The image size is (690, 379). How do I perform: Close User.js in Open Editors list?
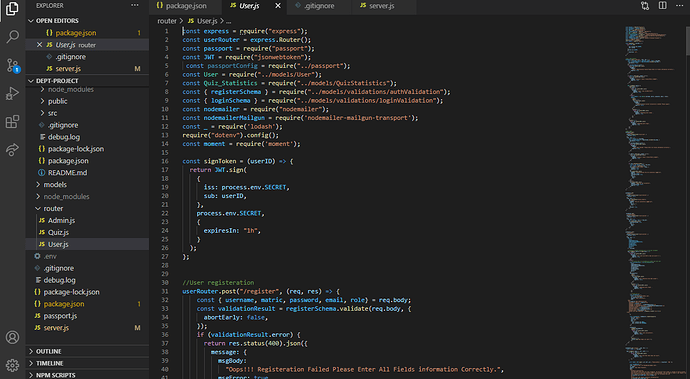tap(39, 44)
